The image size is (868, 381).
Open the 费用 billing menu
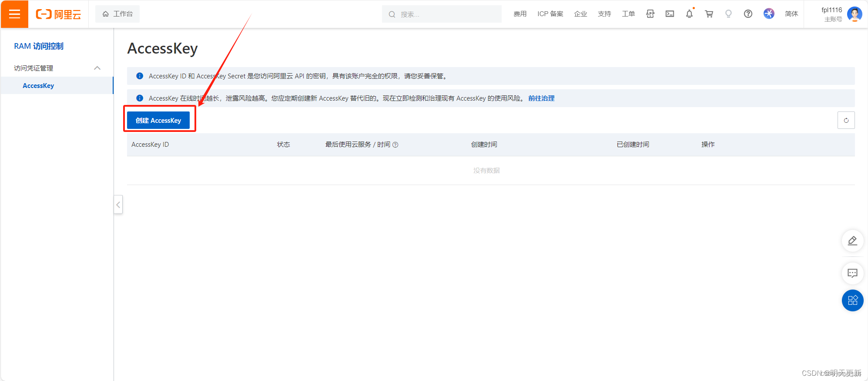tap(520, 14)
